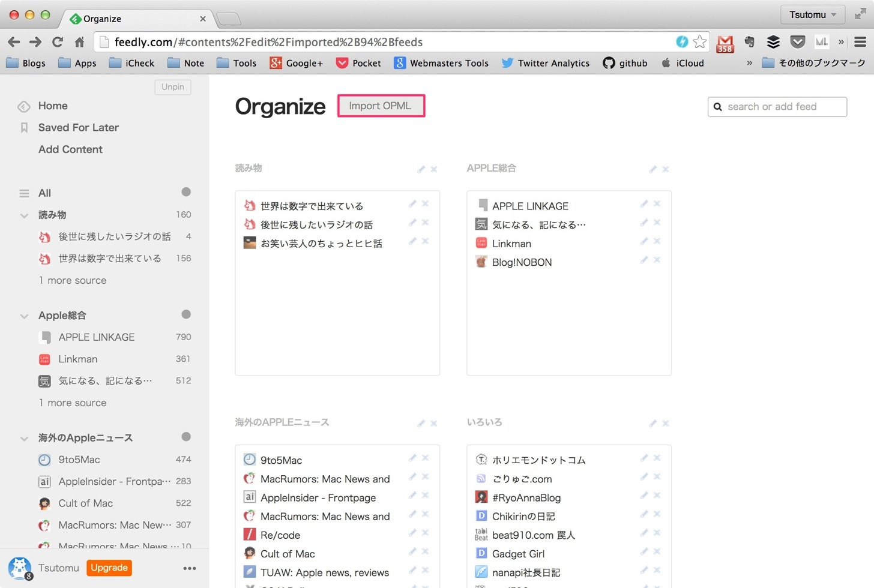The width and height of the screenshot is (874, 588).
Task: Open AppleInsider - Frontpage sidebar feed
Action: click(115, 481)
